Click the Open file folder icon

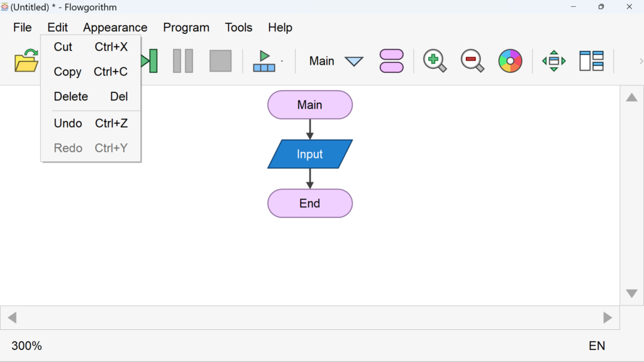pyautogui.click(x=26, y=62)
